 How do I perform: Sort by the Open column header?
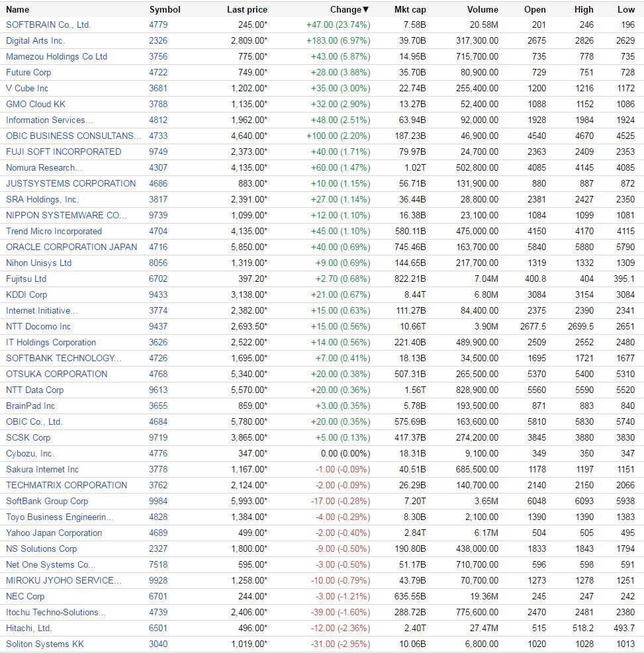click(535, 9)
